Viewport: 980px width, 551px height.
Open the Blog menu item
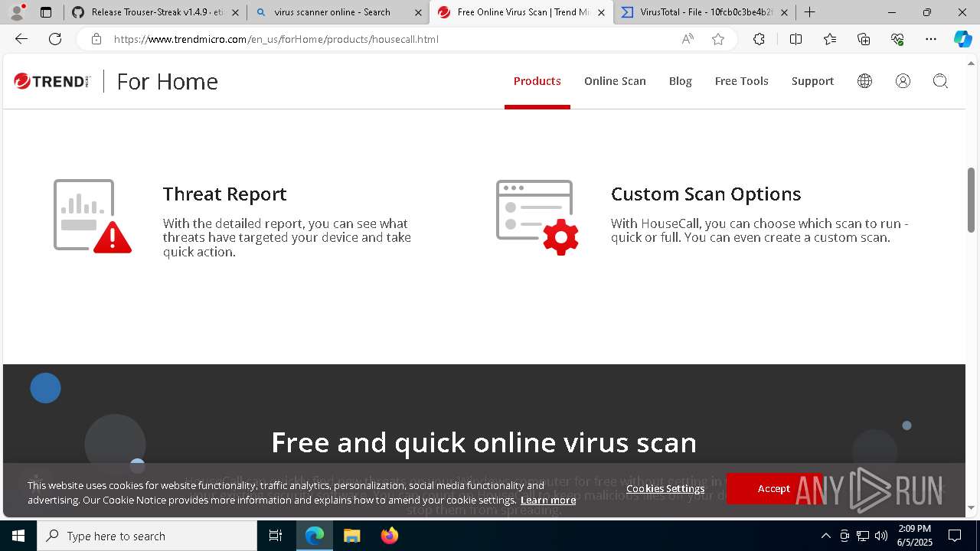pos(680,81)
